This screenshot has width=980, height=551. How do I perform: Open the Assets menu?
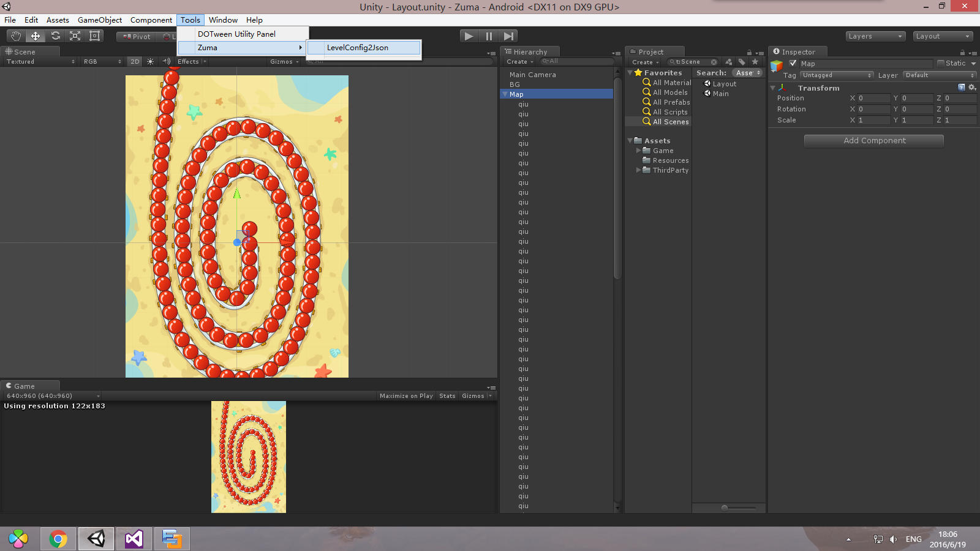[58, 20]
